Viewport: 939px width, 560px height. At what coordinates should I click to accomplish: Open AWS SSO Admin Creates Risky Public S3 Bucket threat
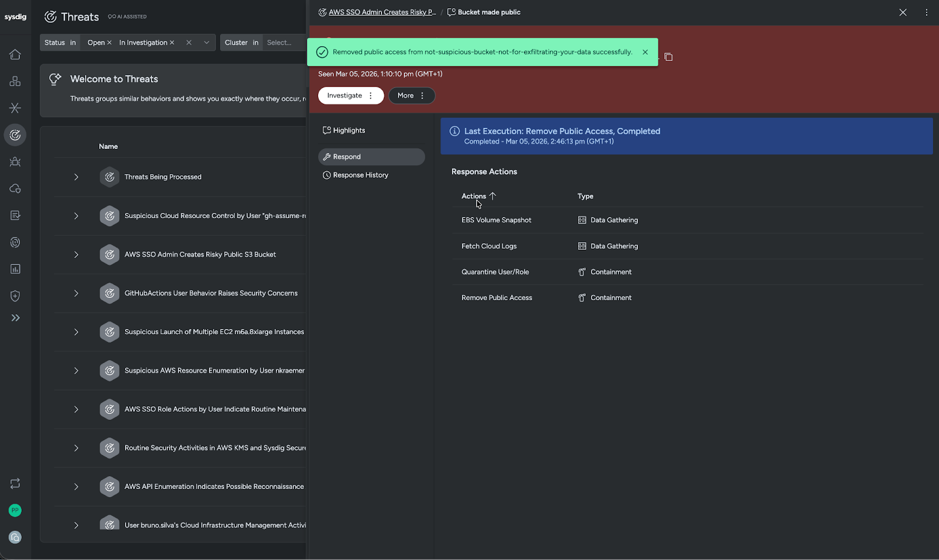[x=200, y=254]
